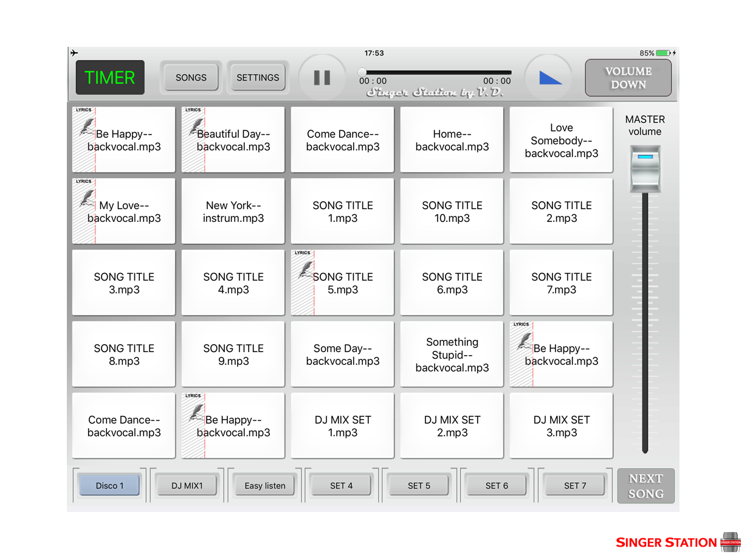747x560 pixels.
Task: Click the MASTER volume fader knob
Action: [645, 168]
